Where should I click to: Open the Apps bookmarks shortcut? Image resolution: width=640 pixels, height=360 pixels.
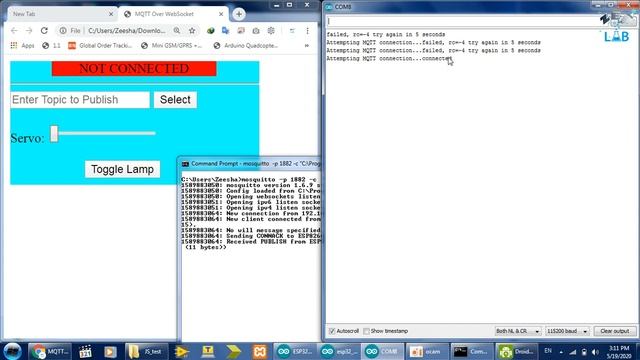point(22,45)
